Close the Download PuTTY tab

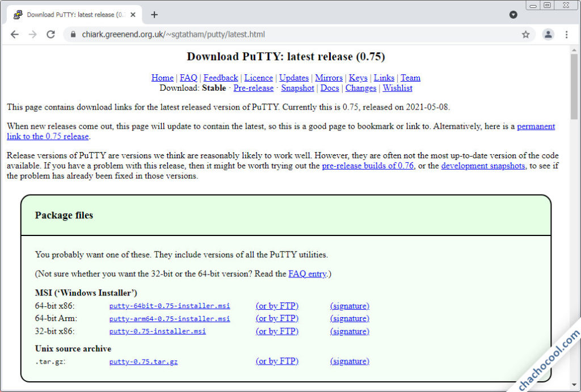click(x=133, y=15)
